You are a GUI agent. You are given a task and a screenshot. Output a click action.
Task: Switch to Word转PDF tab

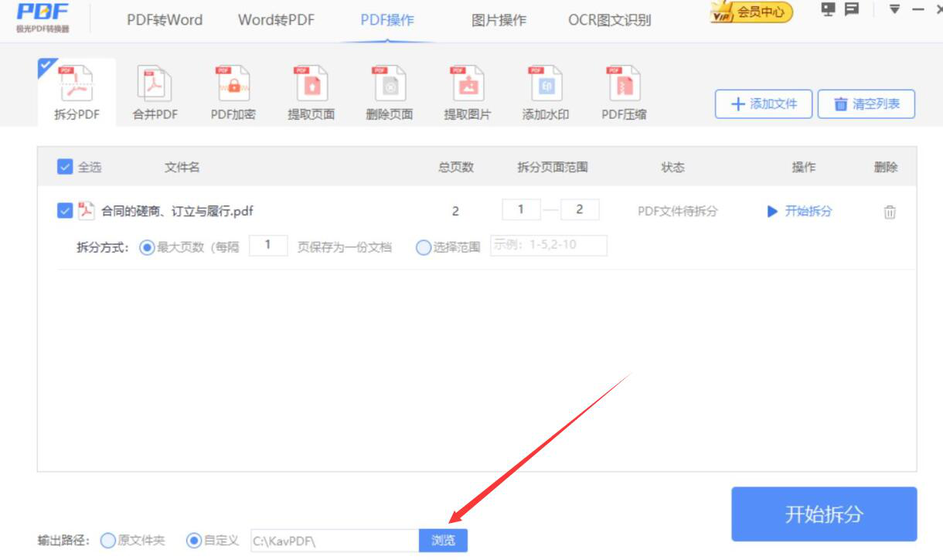coord(276,20)
